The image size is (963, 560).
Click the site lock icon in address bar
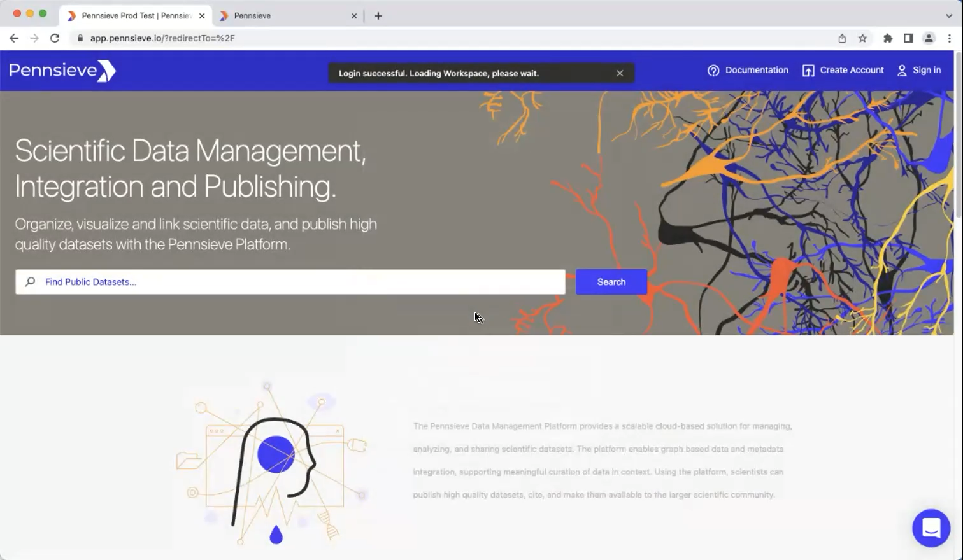pos(80,38)
